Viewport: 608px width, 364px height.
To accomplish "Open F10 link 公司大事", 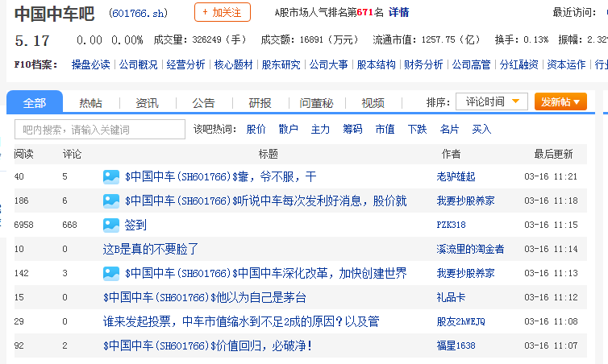I will [328, 64].
